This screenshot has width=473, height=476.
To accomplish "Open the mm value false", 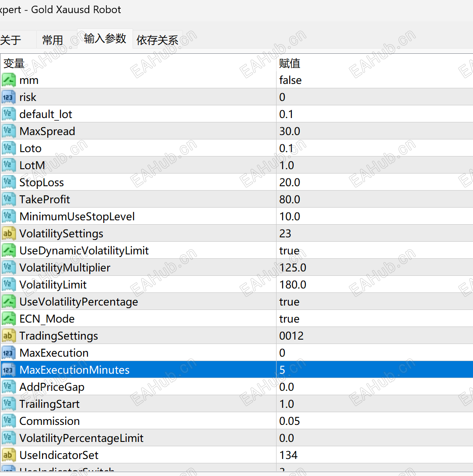I will [x=290, y=80].
